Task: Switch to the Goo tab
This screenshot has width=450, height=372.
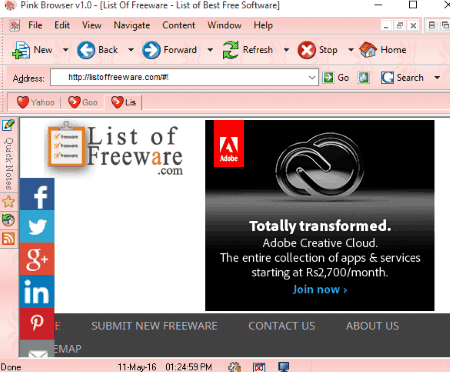Action: (x=83, y=102)
